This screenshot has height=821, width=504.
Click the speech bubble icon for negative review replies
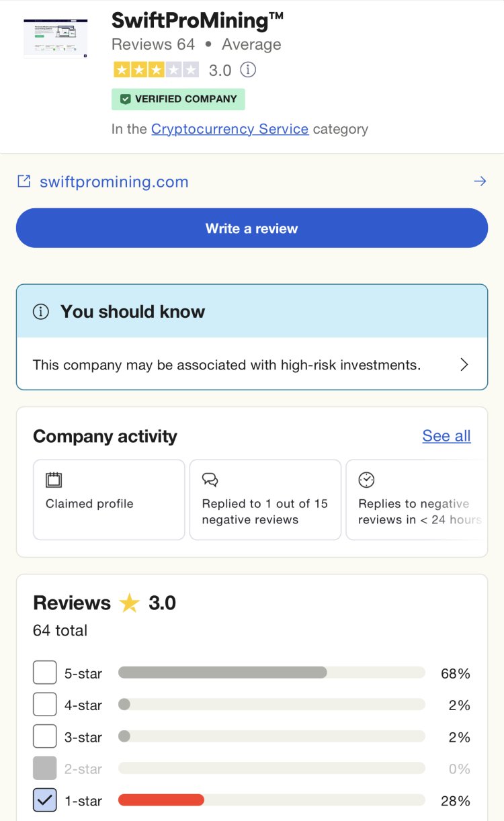210,479
